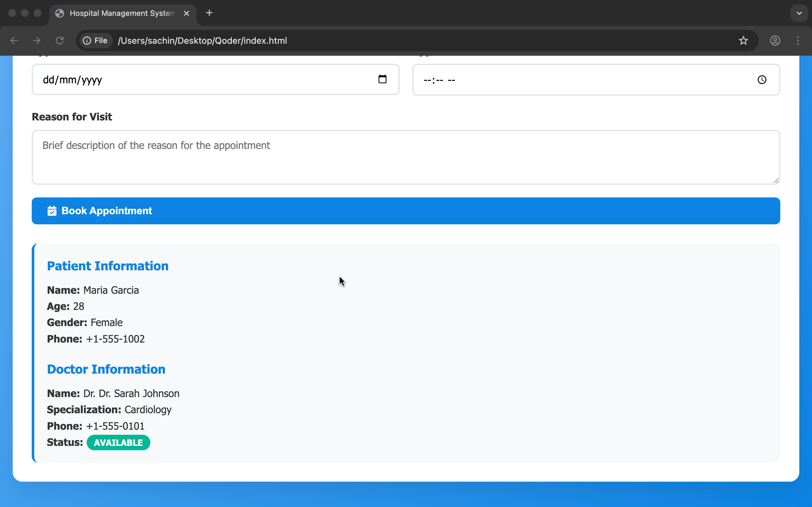Viewport: 812px width, 507px height.
Task: Expand the tab search dropdown arrow
Action: click(799, 13)
